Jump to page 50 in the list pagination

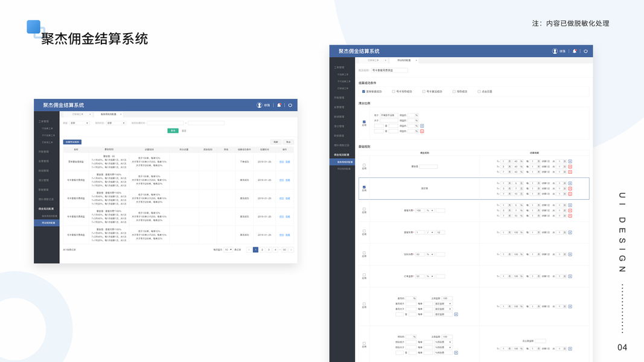pos(284,250)
